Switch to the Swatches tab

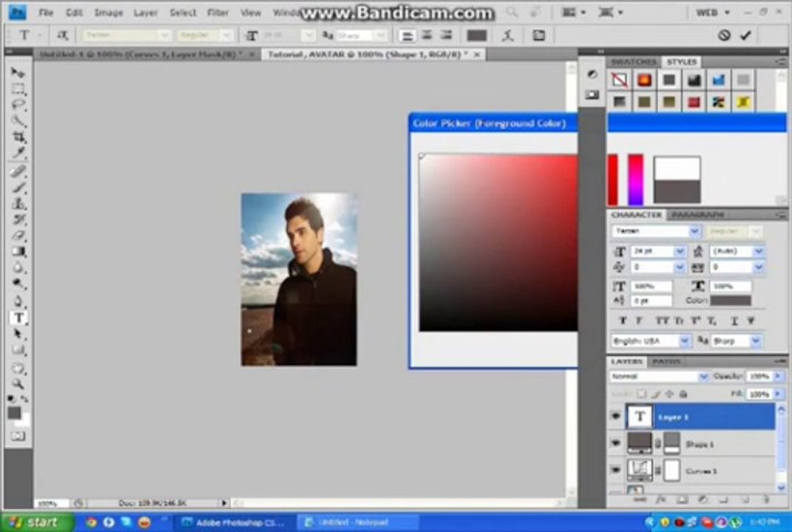(x=634, y=61)
